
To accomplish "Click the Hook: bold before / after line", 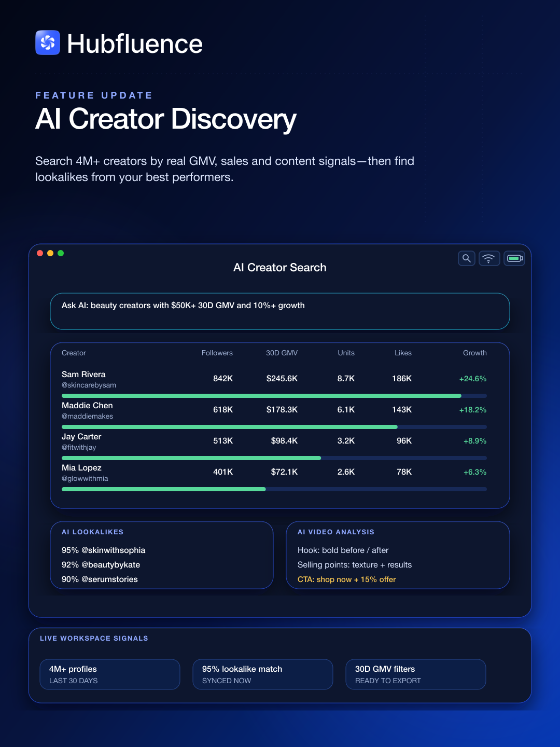I will [x=343, y=550].
